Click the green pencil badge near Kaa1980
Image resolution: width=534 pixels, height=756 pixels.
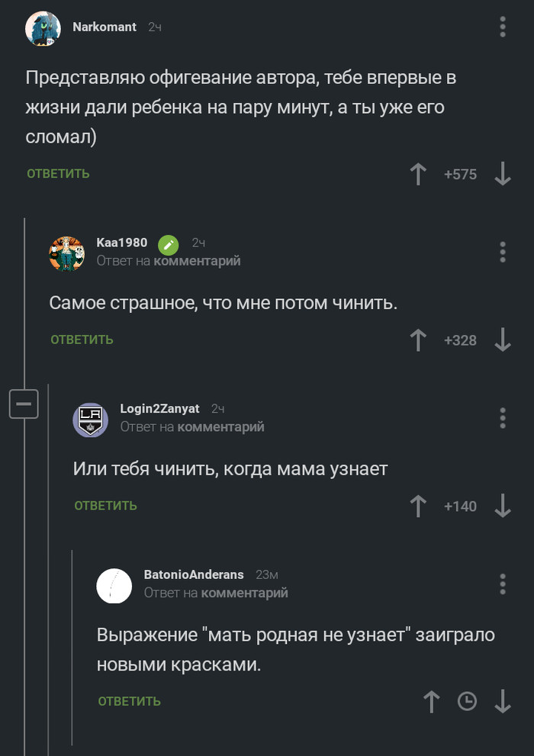pos(168,245)
